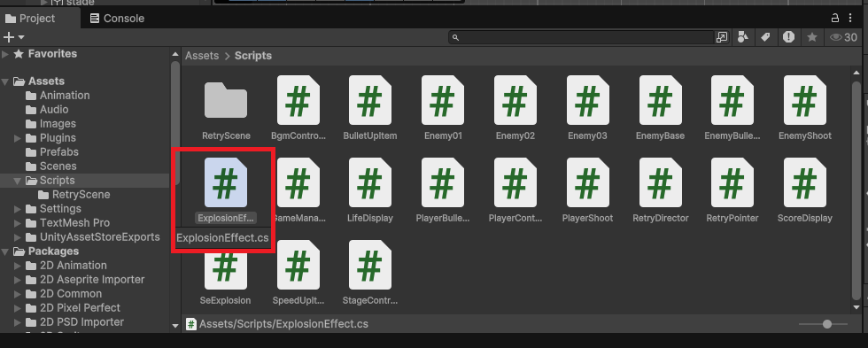
Task: Select the PlayerBullet script icon
Action: 442,182
